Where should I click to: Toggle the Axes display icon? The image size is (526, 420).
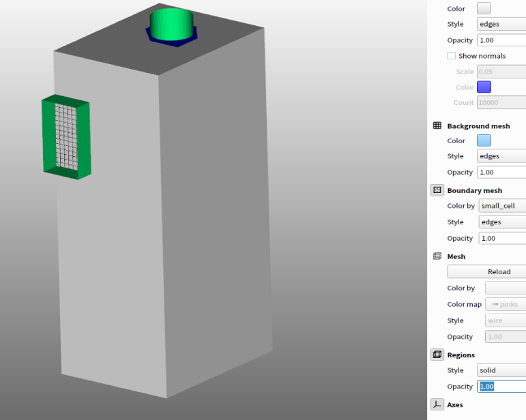(437, 404)
